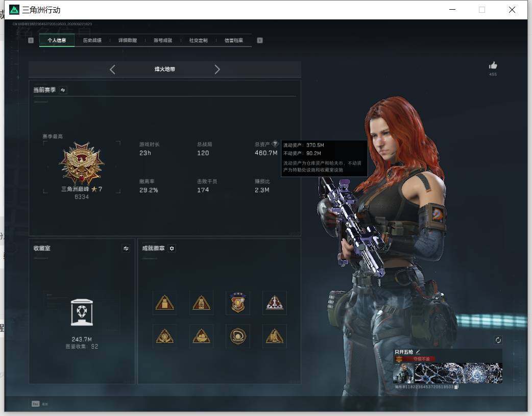Click the 不动资产 90.2M tooltip line

point(302,153)
